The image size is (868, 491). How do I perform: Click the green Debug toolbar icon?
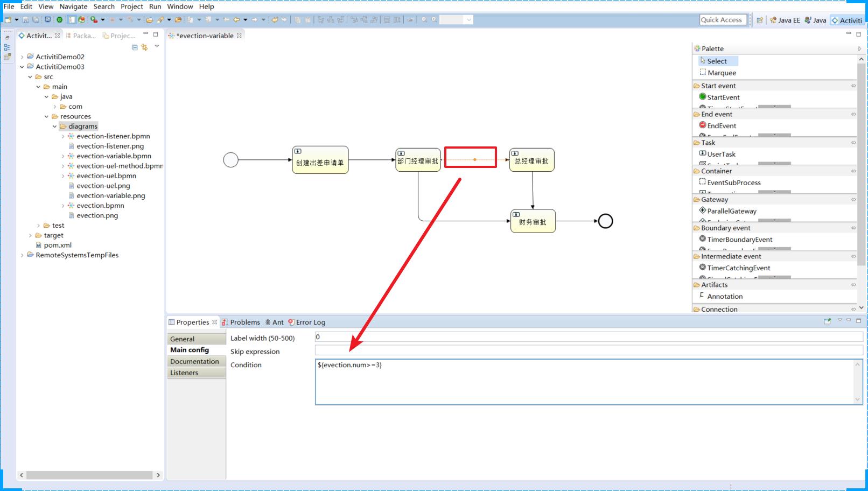tap(59, 20)
